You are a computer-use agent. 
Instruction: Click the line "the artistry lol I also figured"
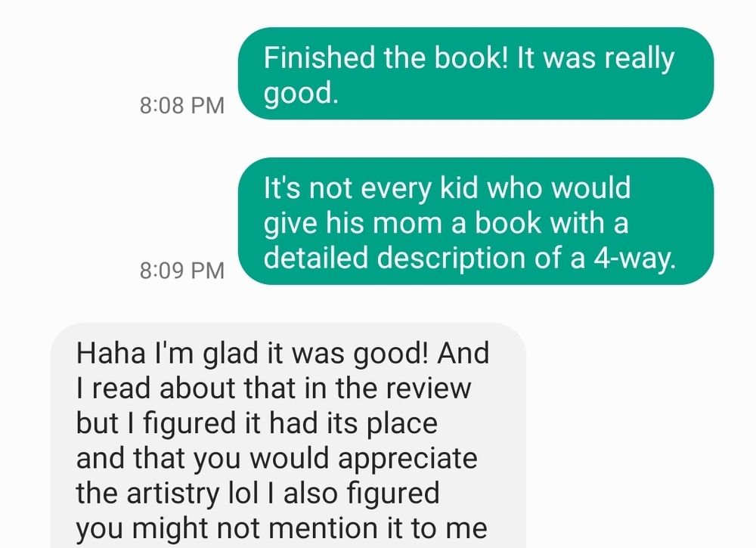pos(258,494)
